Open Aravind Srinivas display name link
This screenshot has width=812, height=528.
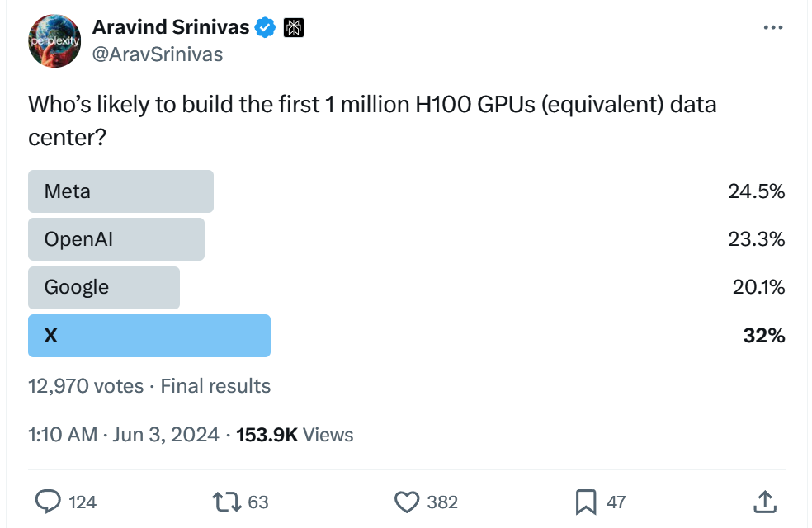pyautogui.click(x=171, y=27)
